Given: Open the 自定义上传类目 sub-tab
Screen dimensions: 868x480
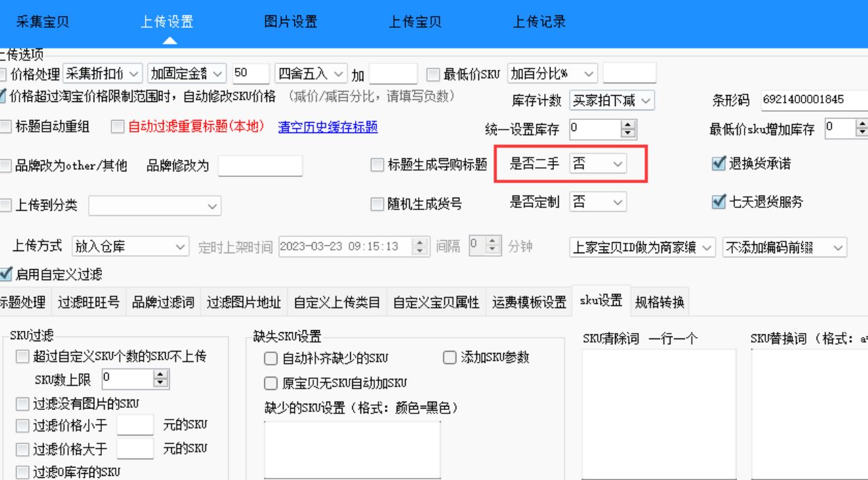Looking at the screenshot, I should [337, 302].
